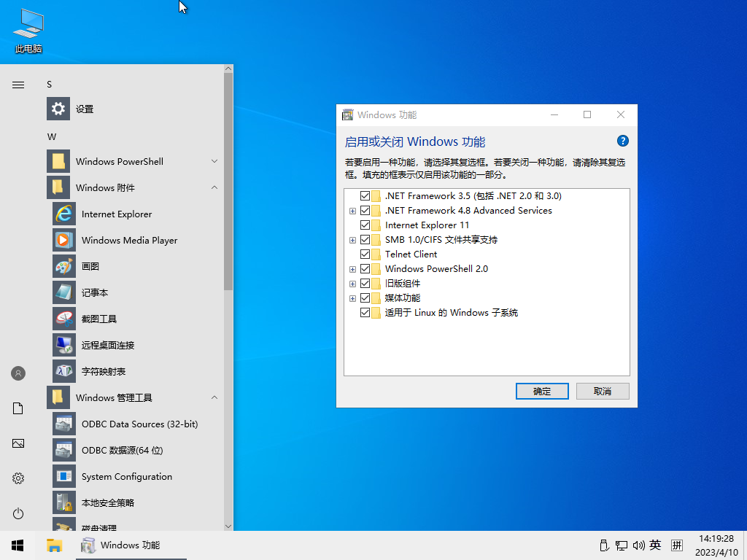Expand Windows PowerShell 2.0 tree node

point(352,270)
